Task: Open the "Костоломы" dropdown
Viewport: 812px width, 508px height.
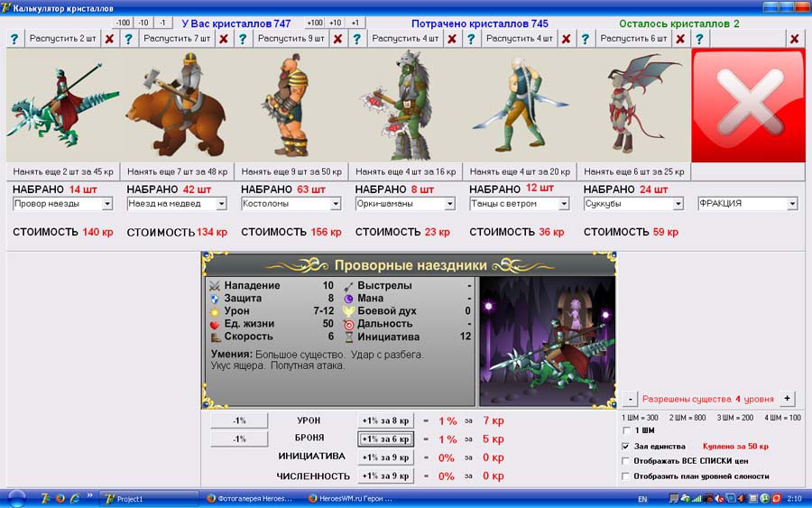Action: tap(336, 204)
